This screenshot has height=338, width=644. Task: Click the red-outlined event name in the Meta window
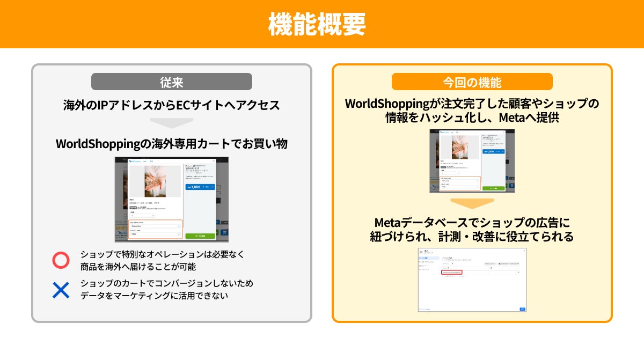(452, 272)
